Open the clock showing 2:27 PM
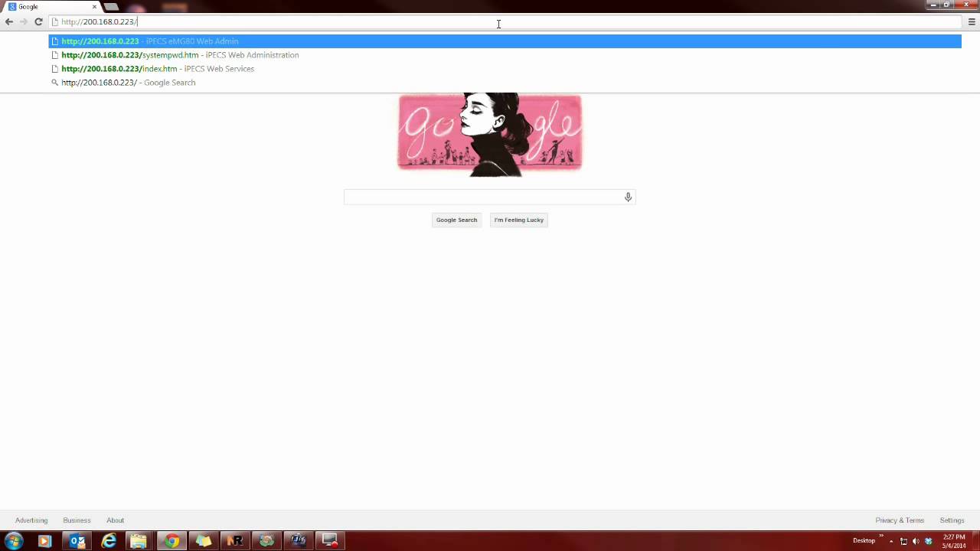The height and width of the screenshot is (551, 980). tap(954, 541)
